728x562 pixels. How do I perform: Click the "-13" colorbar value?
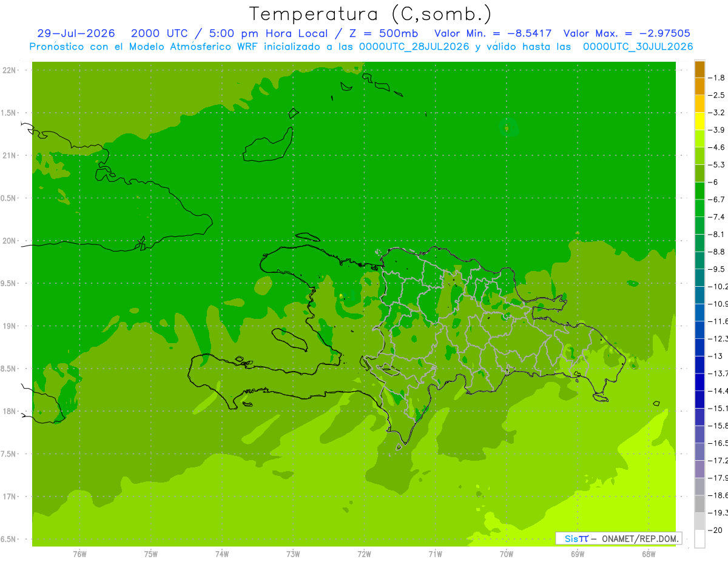(x=716, y=356)
